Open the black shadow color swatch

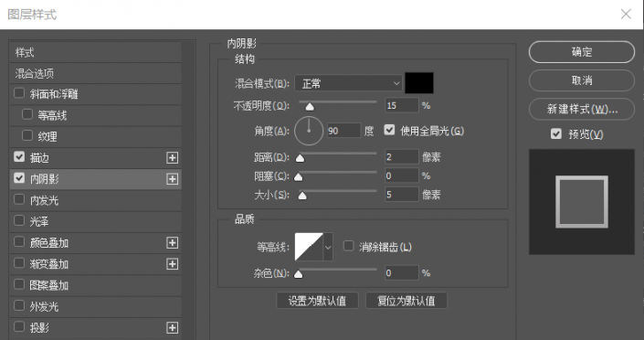[419, 83]
